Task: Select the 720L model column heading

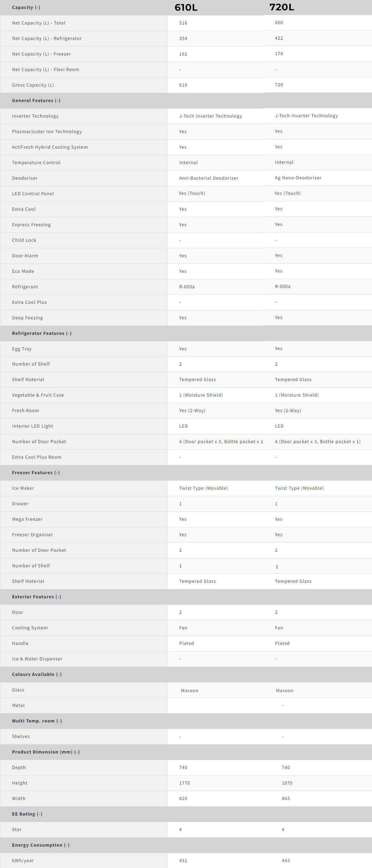Action: click(x=282, y=7)
